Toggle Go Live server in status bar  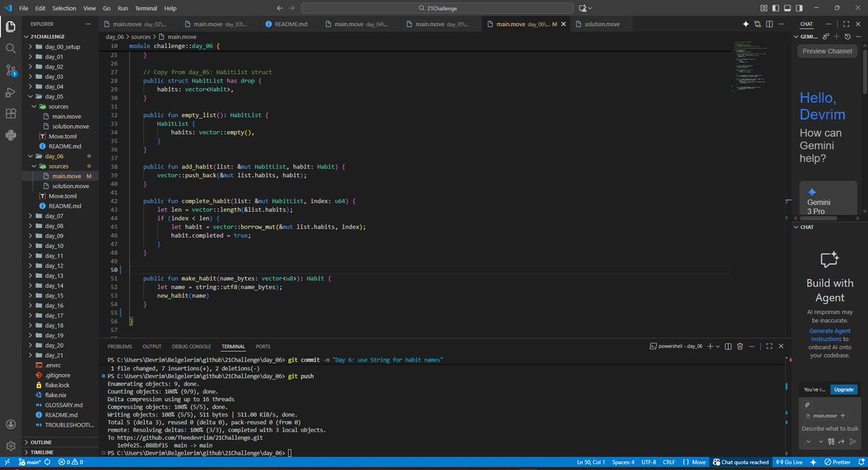pos(789,462)
